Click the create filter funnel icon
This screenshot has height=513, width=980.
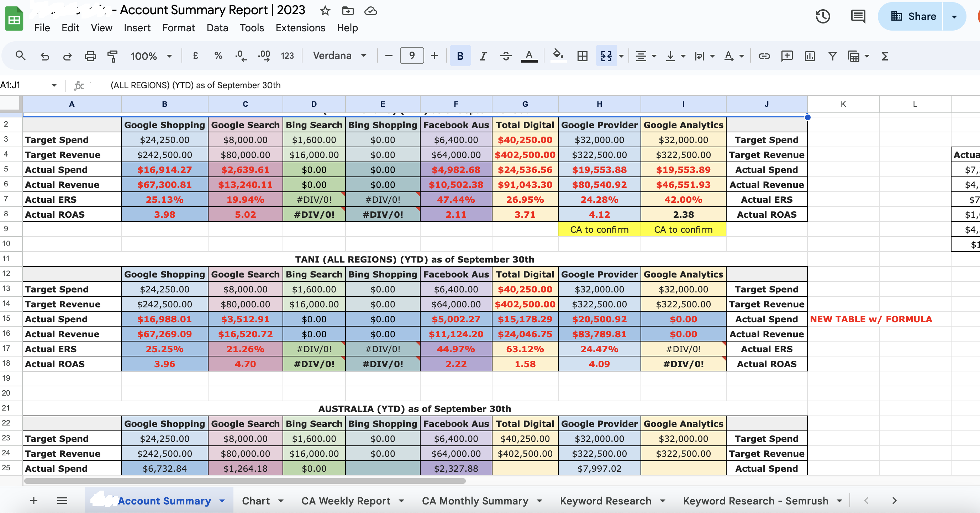pyautogui.click(x=832, y=56)
